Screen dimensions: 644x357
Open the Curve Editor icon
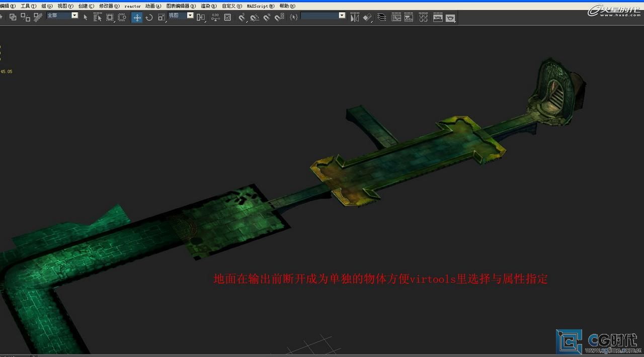click(x=396, y=17)
